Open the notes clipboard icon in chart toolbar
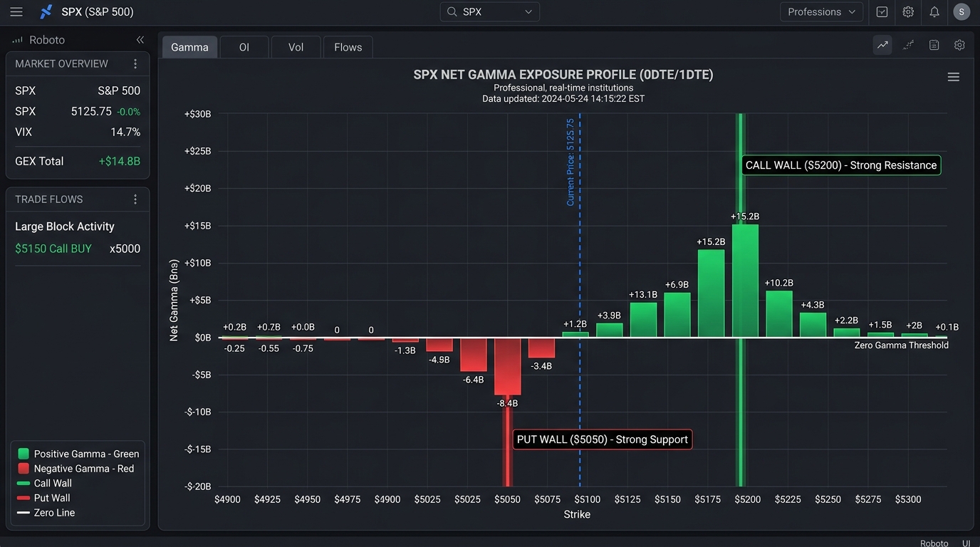This screenshot has width=980, height=547. click(934, 45)
